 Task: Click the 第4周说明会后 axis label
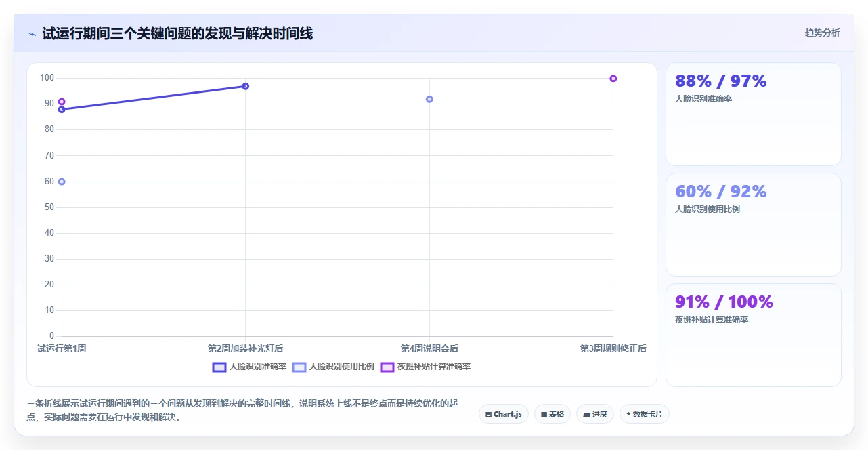429,348
